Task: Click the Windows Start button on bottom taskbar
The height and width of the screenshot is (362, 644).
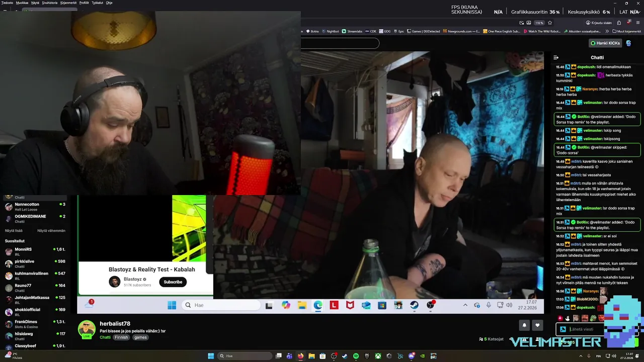Action: (x=211, y=356)
